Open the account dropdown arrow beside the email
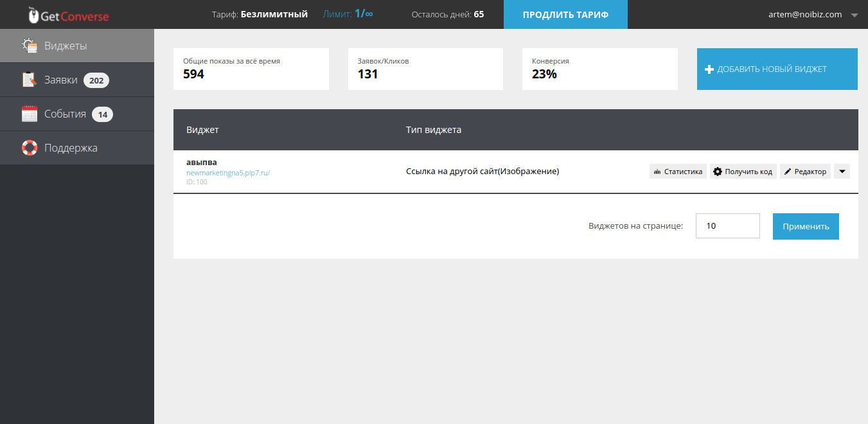The height and width of the screenshot is (424, 868). click(x=853, y=15)
